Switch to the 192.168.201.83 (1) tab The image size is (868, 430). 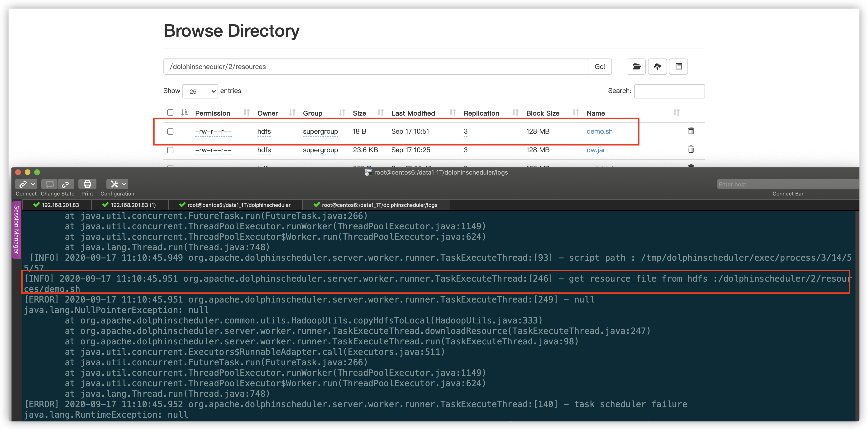(133, 205)
